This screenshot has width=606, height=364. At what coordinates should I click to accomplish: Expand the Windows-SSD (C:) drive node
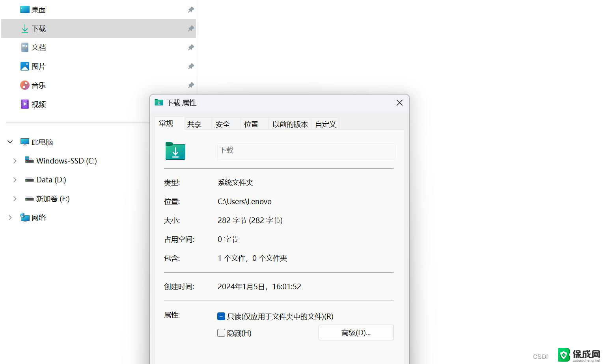pyautogui.click(x=15, y=161)
